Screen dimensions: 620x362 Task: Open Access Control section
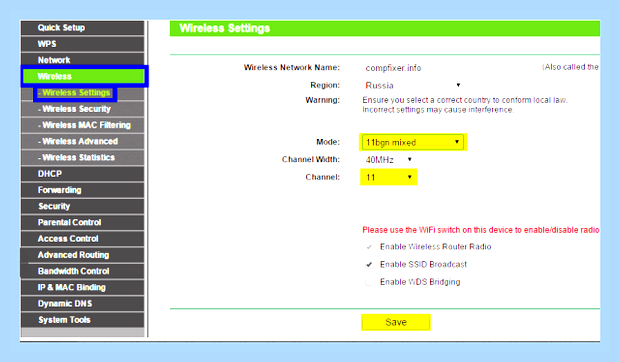click(x=83, y=238)
